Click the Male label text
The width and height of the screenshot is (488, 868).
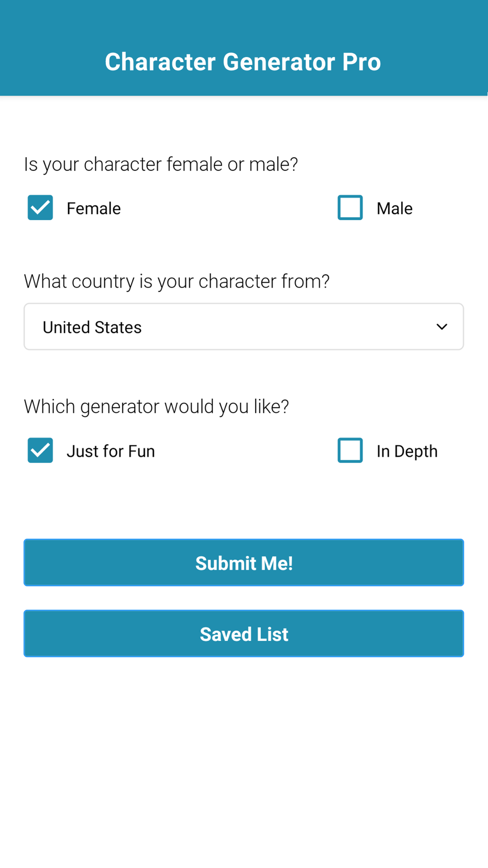click(394, 208)
